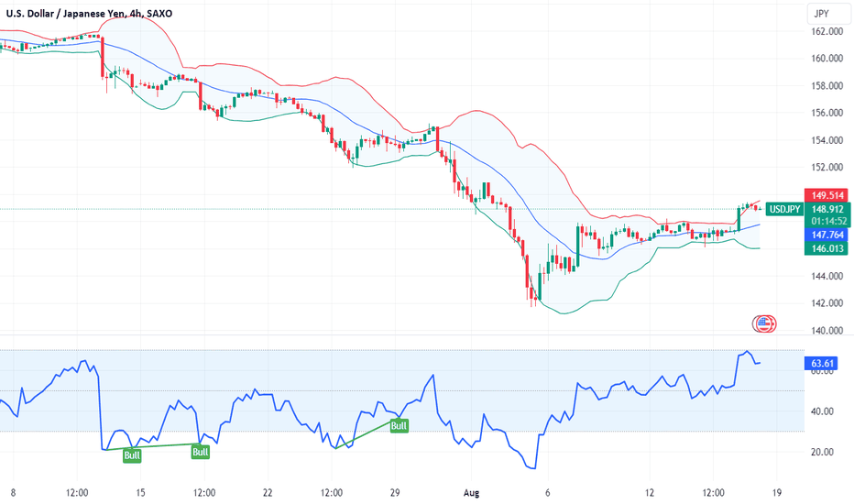Click the 01:14:52 candle countdown timer
Viewport: 854px width, 504px height.
coord(829,221)
